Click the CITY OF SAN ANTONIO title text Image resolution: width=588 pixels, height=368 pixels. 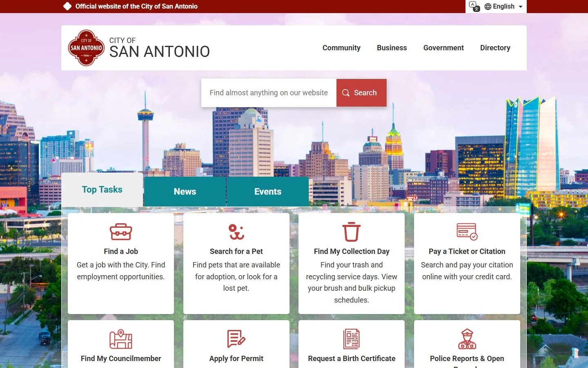[x=160, y=48]
